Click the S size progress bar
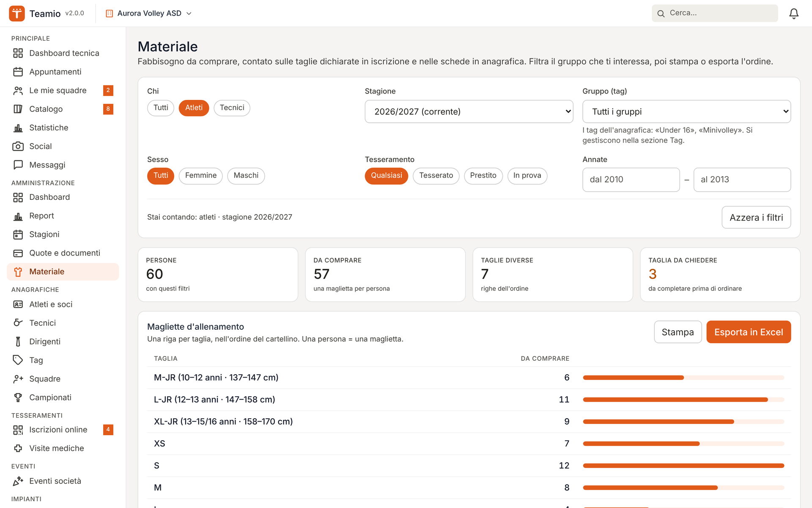812x508 pixels. pos(683,466)
